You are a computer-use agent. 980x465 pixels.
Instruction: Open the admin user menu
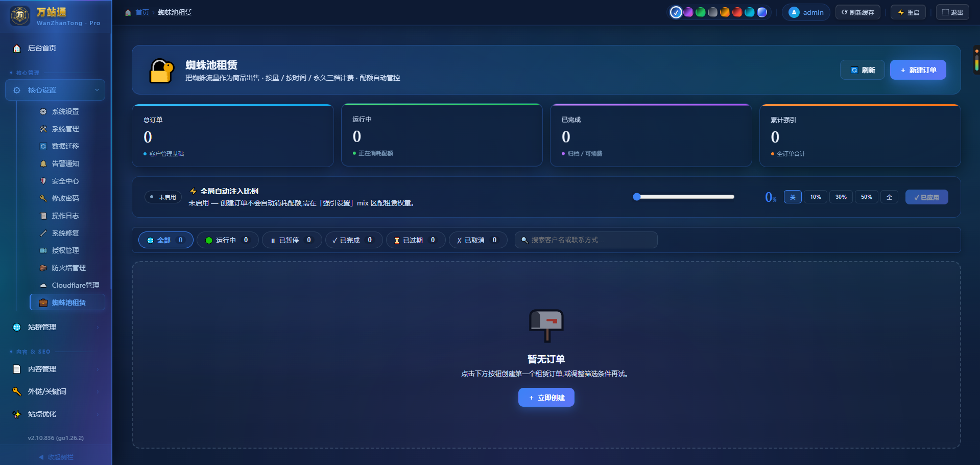(x=806, y=12)
